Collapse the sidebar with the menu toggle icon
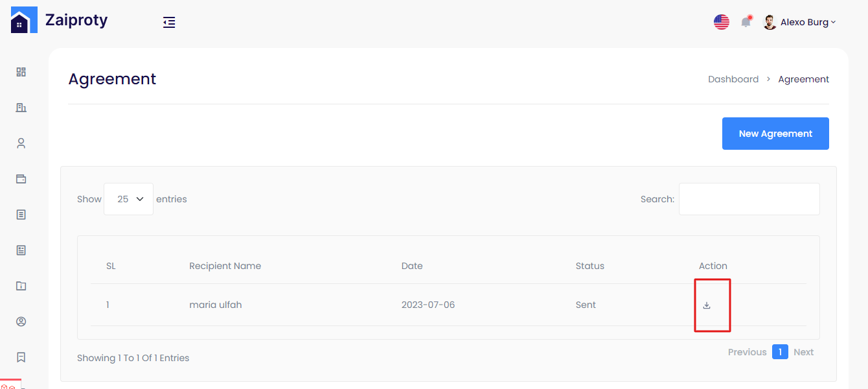This screenshot has width=868, height=389. (169, 23)
